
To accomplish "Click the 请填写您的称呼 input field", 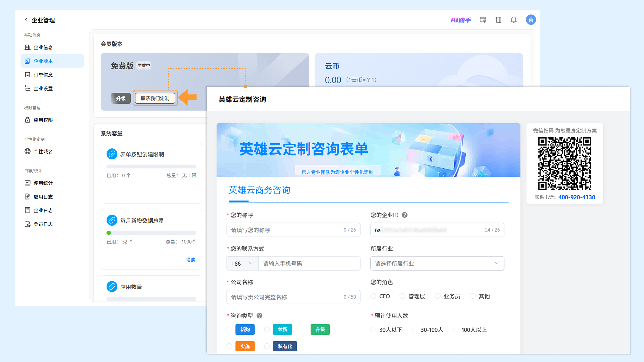I will (293, 230).
